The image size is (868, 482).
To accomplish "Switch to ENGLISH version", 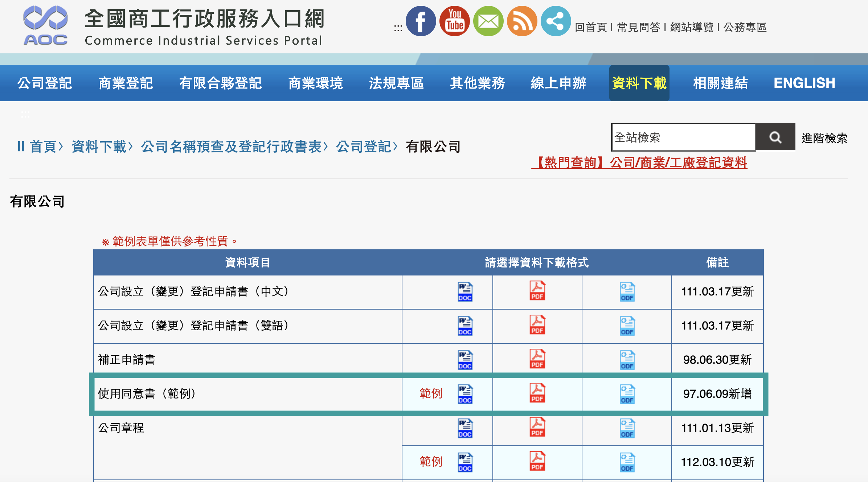I will click(x=804, y=83).
